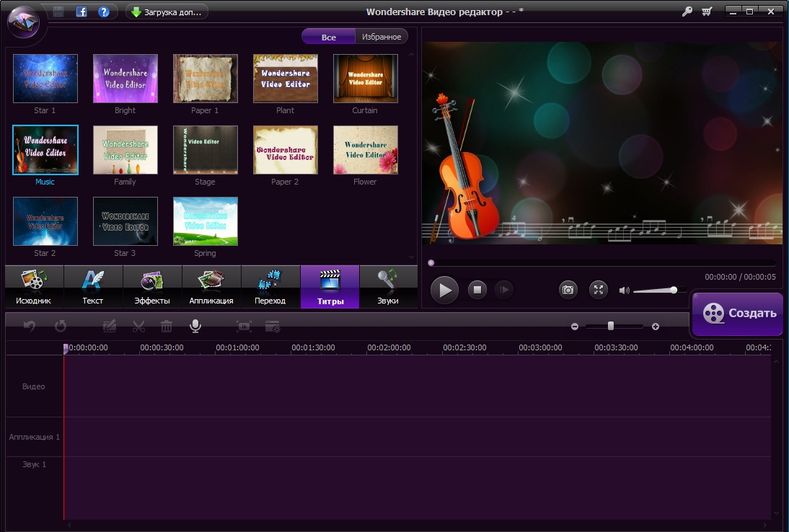
Task: Click the key registration icon
Action: (x=687, y=12)
